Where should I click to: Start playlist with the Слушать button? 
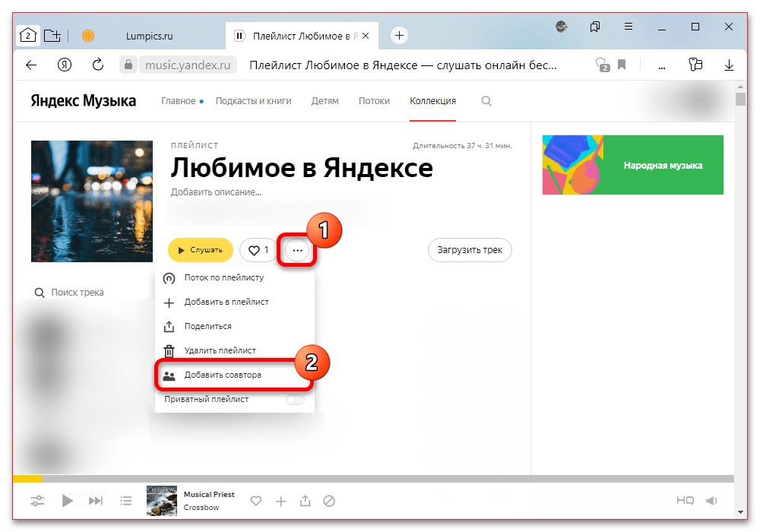201,250
